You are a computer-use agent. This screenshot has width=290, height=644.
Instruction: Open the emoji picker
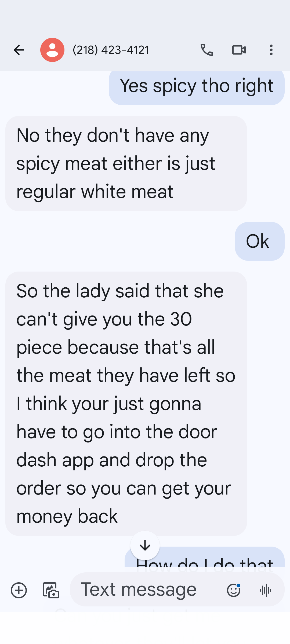tap(234, 590)
